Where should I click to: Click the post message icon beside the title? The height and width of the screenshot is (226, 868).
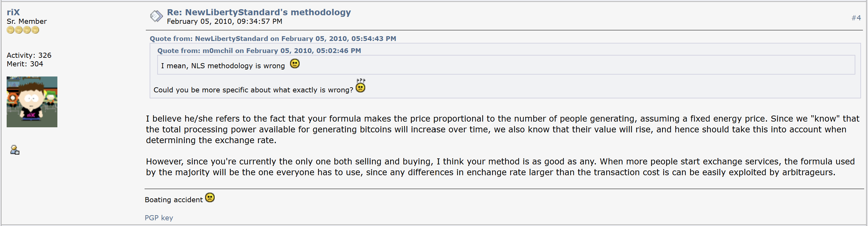(156, 16)
